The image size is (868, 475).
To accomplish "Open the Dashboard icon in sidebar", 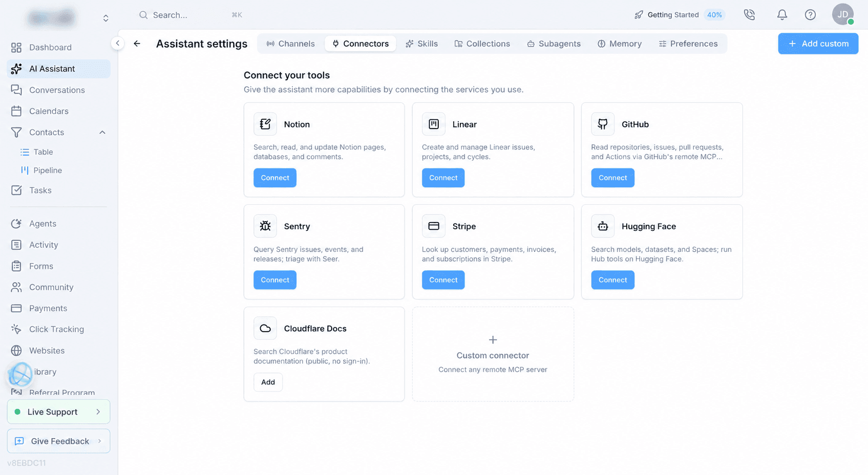I will tap(16, 48).
